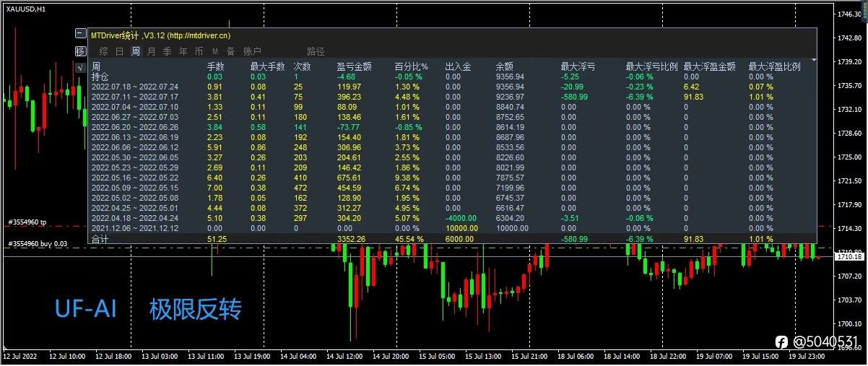
Task: Open the 月 monthly tab
Action: 151,51
